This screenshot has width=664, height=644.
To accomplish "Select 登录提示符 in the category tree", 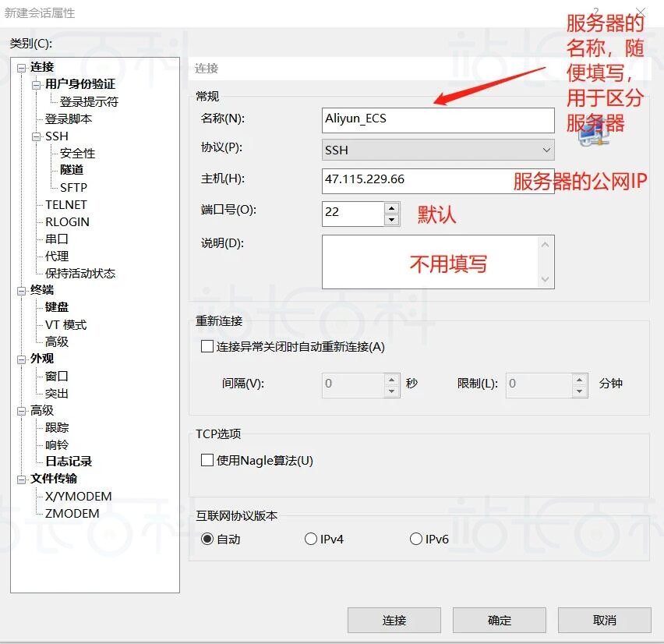I will pyautogui.click(x=89, y=101).
